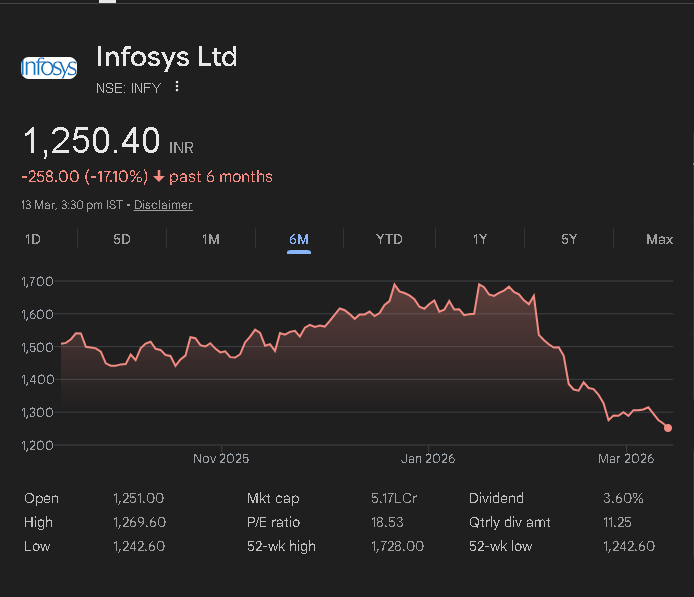Switch chart to YTD range
The image size is (694, 597).
coord(389,239)
